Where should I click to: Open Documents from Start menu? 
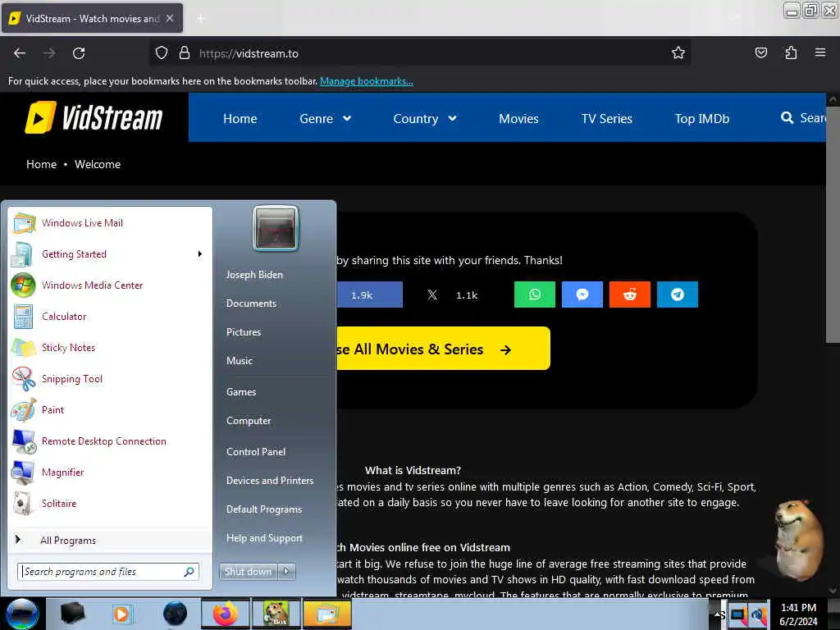251,304
